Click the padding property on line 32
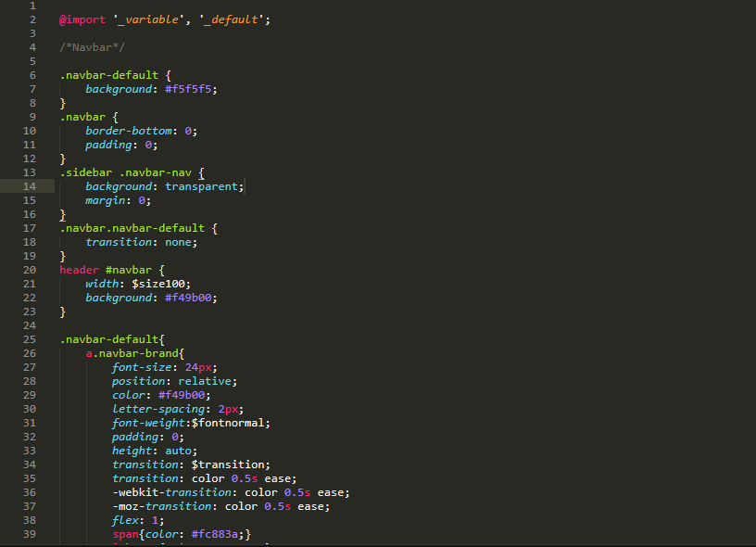This screenshot has height=547, width=756. [x=135, y=437]
